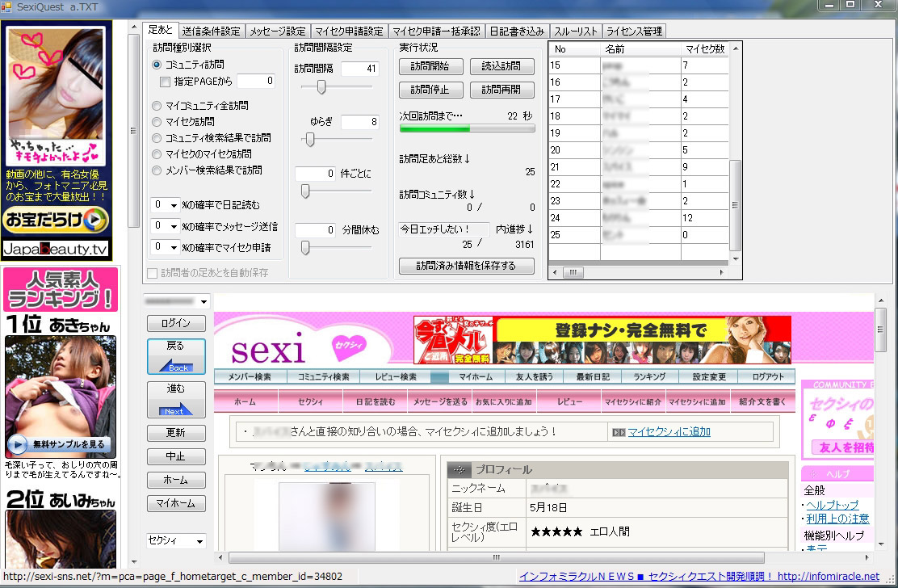
Task: Open the マイセク申請一括承認 tab
Action: [x=436, y=31]
